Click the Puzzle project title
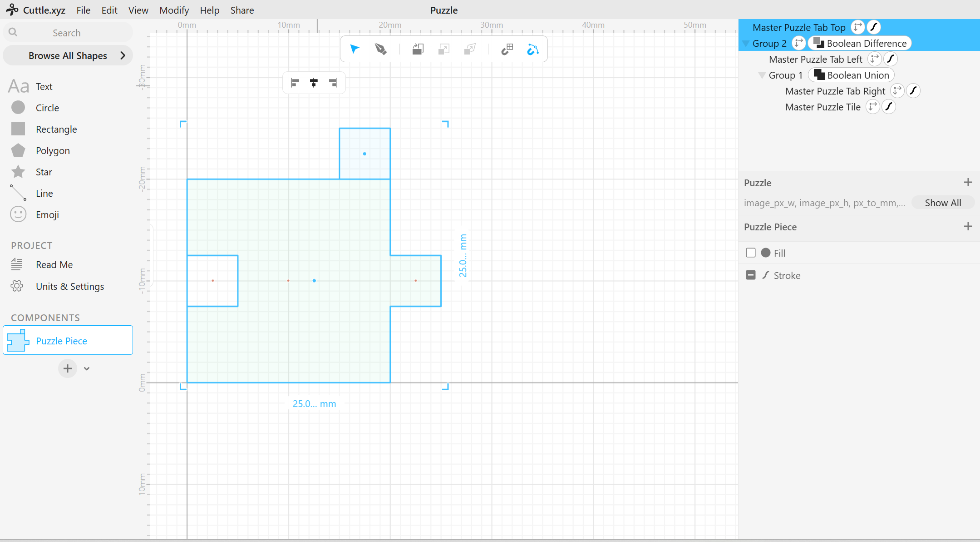Screen dimensions: 980x542 click(444, 10)
